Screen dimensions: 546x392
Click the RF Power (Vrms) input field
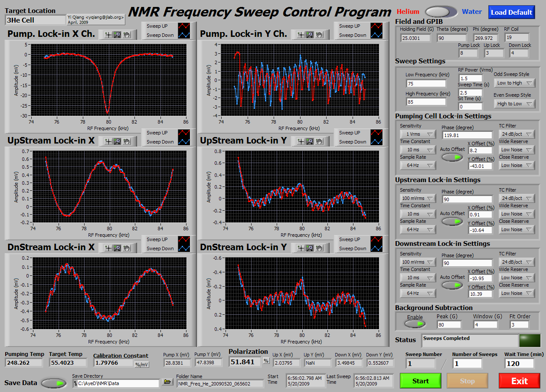coord(470,78)
